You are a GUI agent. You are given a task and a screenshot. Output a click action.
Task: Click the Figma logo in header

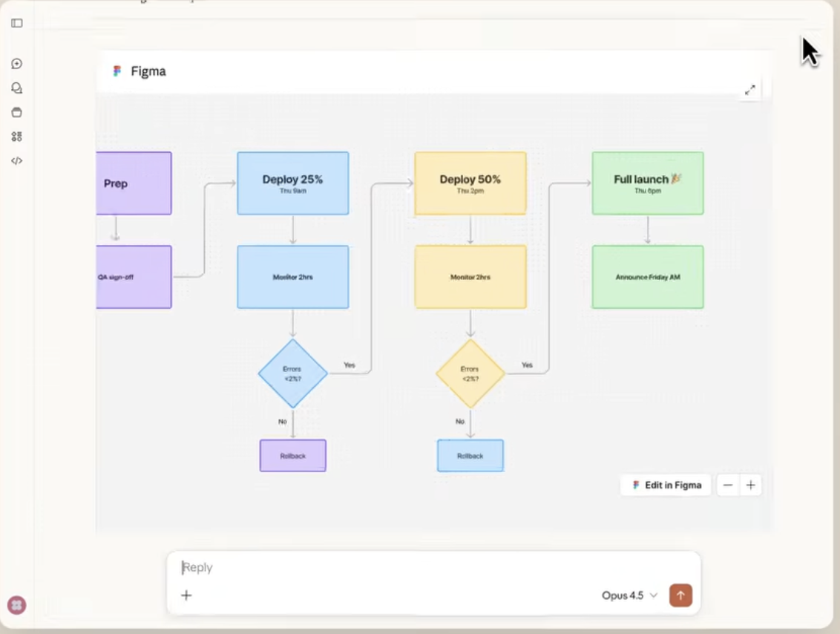(117, 71)
